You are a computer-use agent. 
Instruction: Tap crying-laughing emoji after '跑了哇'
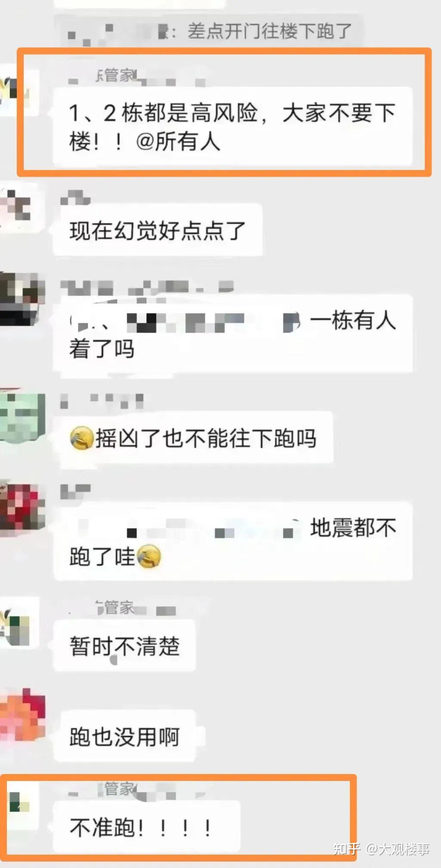click(149, 556)
